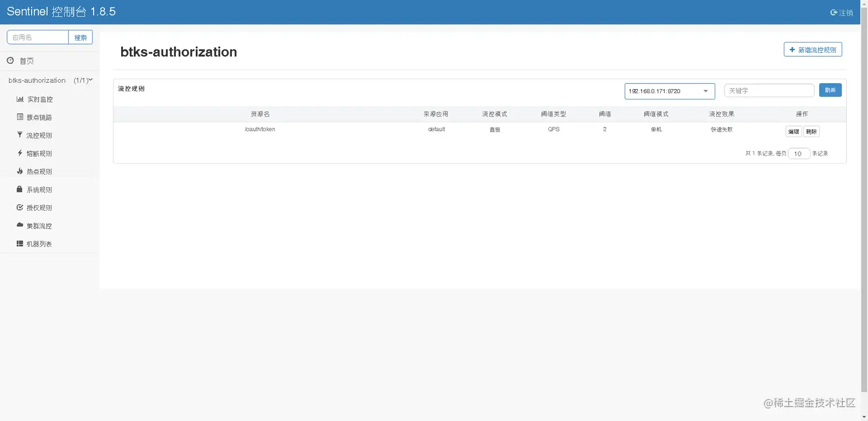This screenshot has width=868, height=421.
Task: Focus the 关键字 keyword field
Action: click(x=769, y=91)
